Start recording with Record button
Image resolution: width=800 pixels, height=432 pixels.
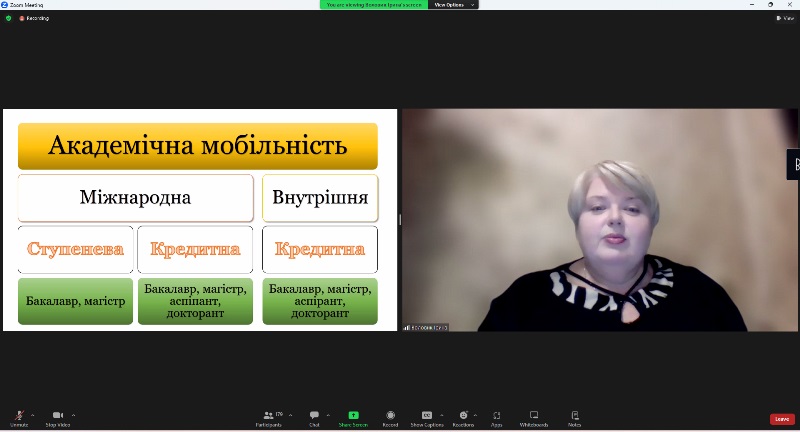tap(390, 418)
